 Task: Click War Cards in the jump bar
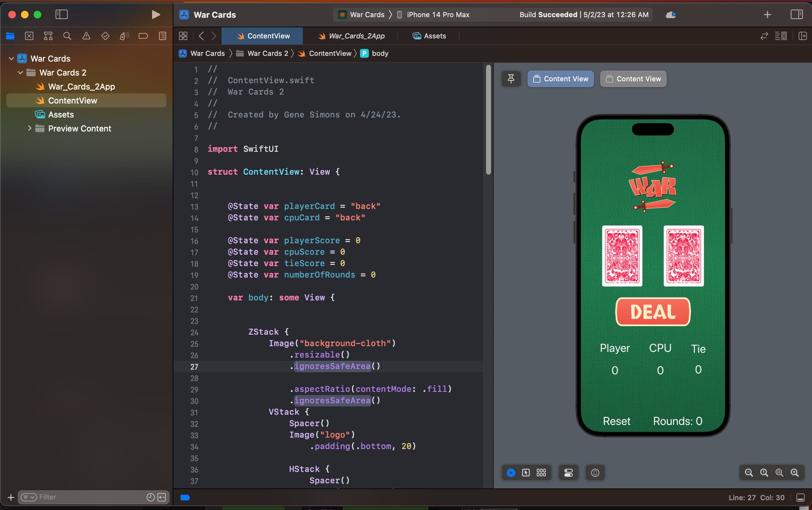pos(202,53)
